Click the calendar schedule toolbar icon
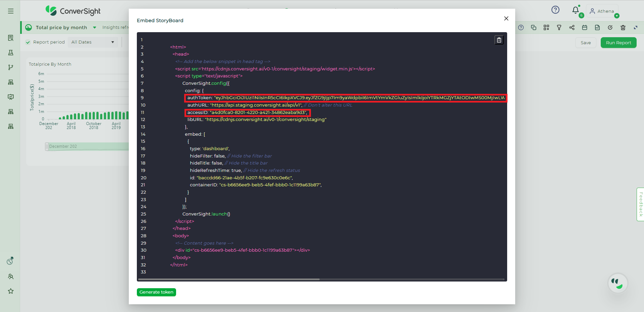The image size is (644, 312). click(x=585, y=27)
